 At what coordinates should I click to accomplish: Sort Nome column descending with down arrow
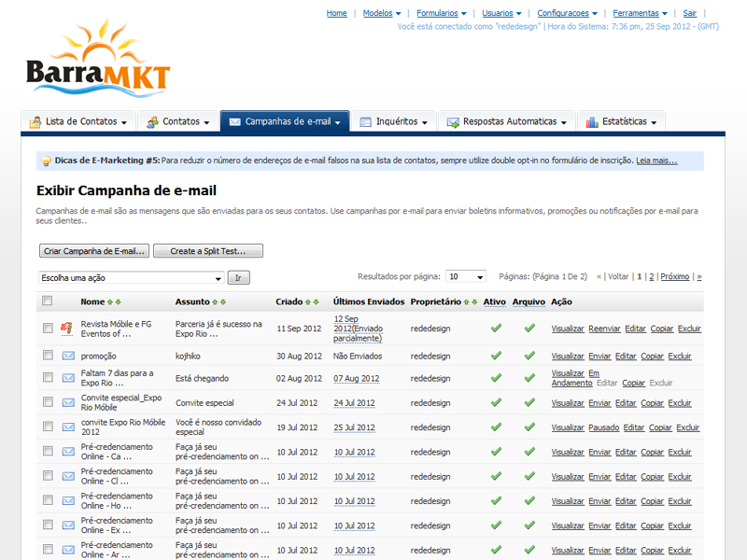pyautogui.click(x=119, y=301)
